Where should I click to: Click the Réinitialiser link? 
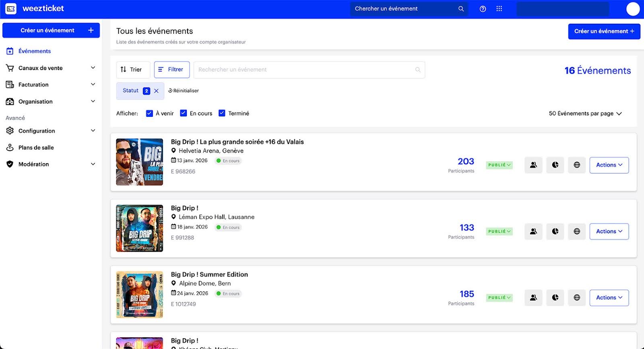coord(184,91)
